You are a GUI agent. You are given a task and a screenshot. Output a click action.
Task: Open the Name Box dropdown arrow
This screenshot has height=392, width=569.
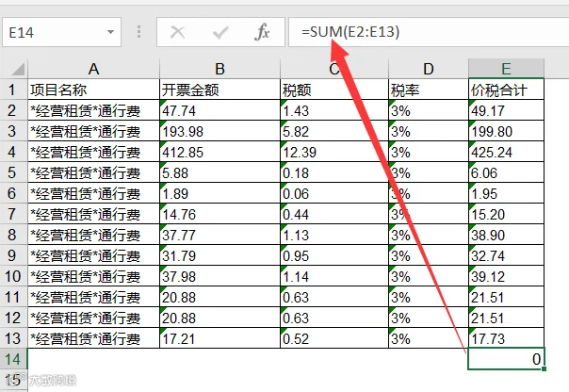[110, 32]
